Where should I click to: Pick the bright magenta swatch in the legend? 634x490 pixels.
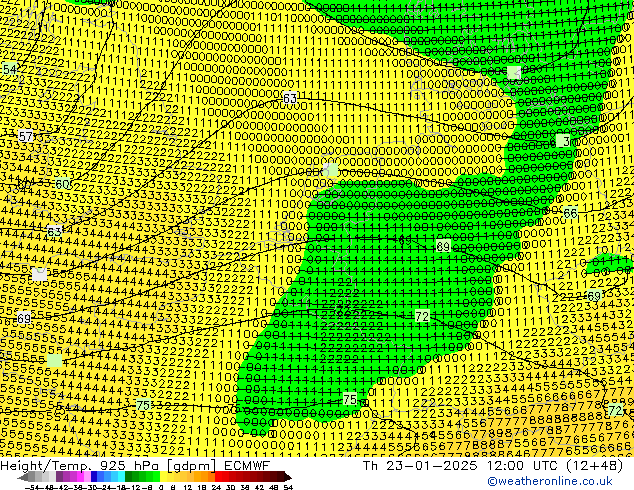(x=80, y=477)
